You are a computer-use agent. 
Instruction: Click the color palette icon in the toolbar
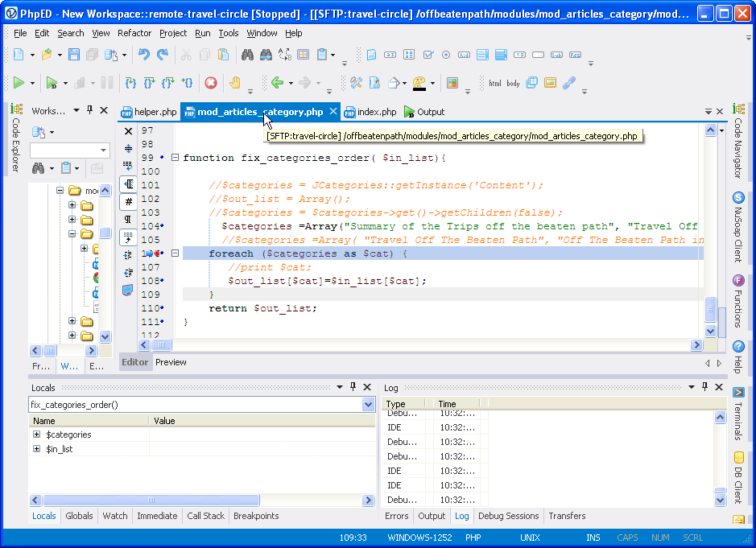[x=419, y=82]
